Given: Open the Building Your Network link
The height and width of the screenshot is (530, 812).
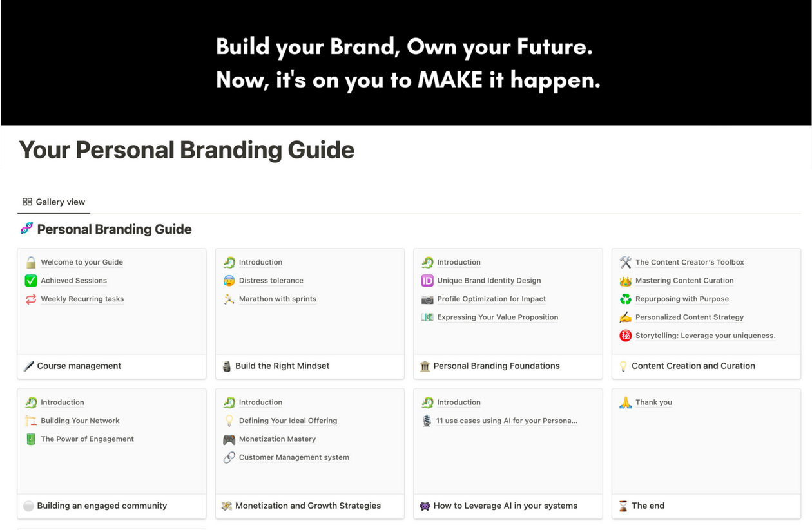Looking at the screenshot, I should [80, 421].
